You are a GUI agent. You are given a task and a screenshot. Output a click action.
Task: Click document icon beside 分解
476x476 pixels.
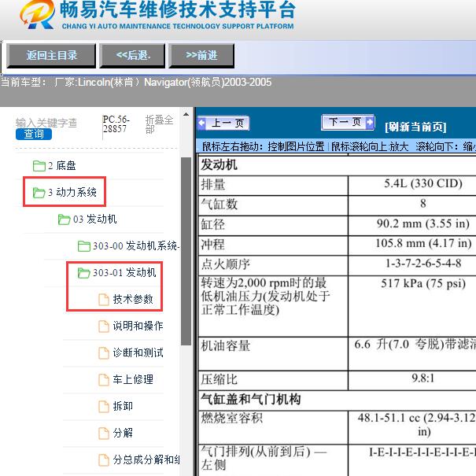click(x=104, y=434)
